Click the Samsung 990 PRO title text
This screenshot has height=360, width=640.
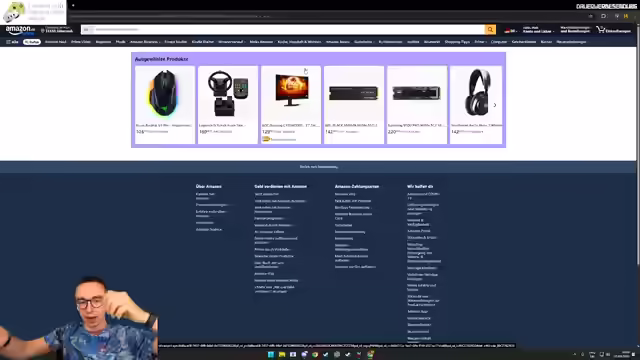click(x=416, y=125)
